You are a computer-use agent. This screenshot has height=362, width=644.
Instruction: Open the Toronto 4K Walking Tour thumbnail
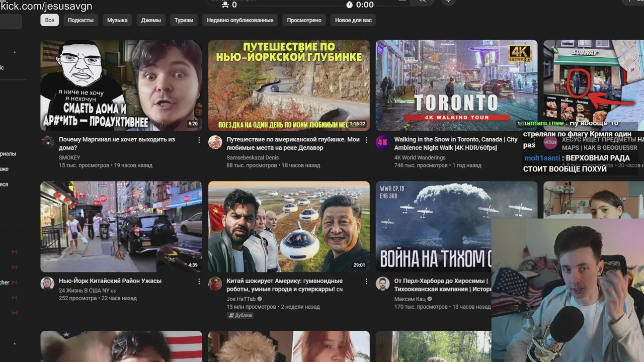(456, 85)
